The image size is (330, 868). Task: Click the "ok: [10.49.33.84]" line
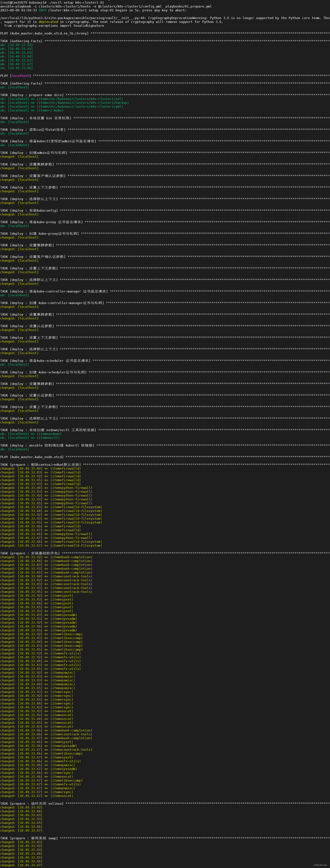tap(17, 57)
